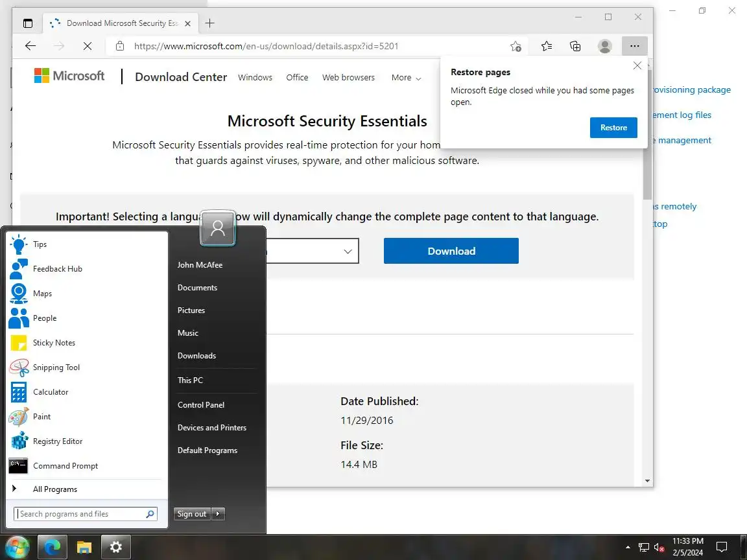
Task: Open John McAfee user folder
Action: tap(200, 265)
